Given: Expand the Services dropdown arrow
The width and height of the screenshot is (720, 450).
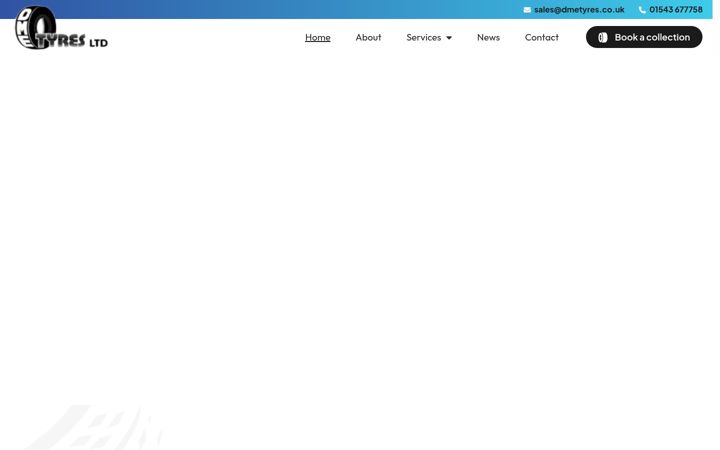Looking at the screenshot, I should [449, 38].
